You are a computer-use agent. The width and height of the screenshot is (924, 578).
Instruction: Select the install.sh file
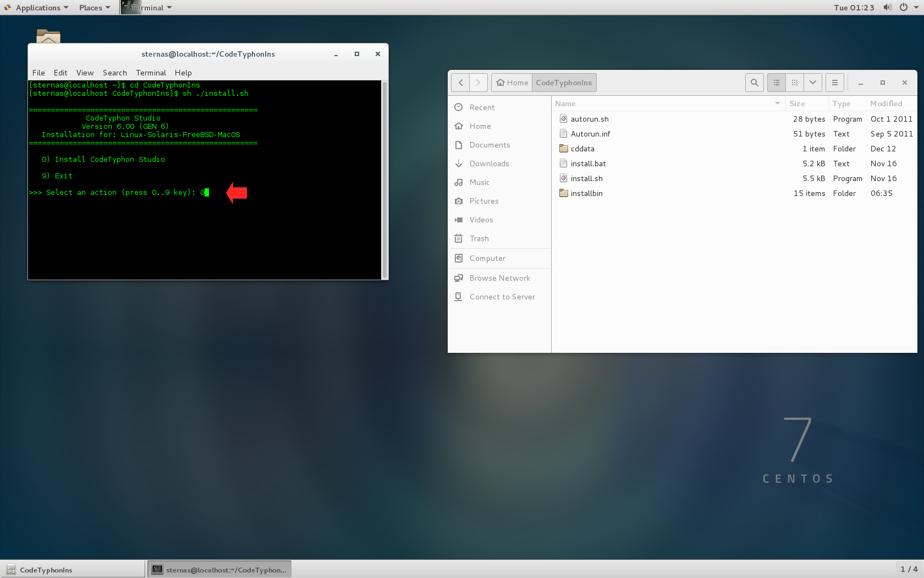pyautogui.click(x=734, y=178)
